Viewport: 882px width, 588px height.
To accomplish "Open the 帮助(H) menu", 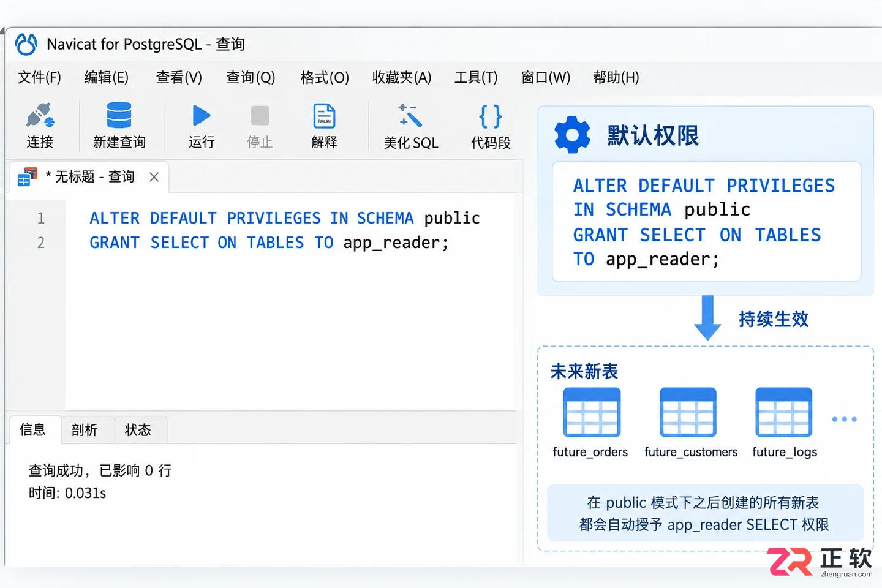I will 616,77.
